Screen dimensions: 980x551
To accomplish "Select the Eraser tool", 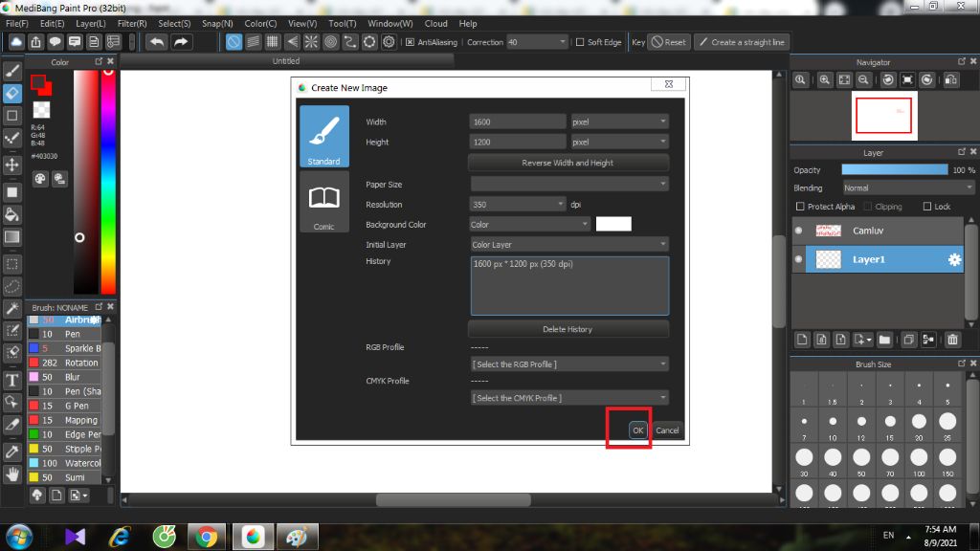I will [11, 93].
